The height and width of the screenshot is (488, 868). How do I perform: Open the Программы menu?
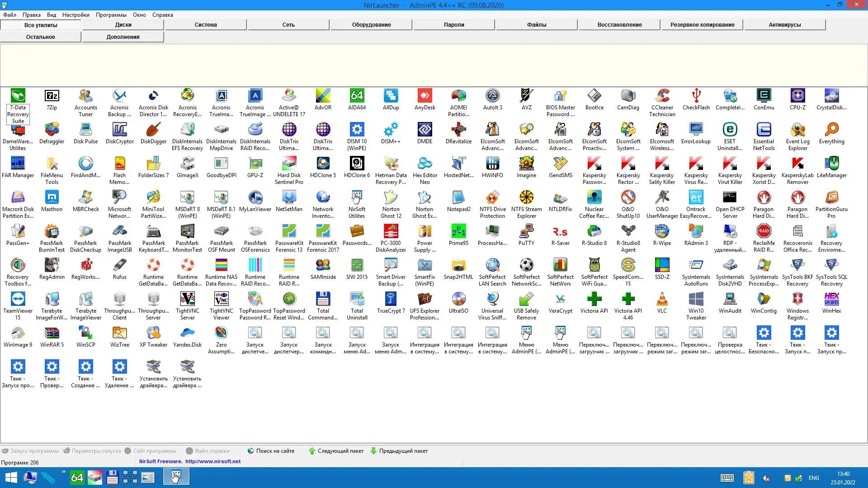coord(111,15)
